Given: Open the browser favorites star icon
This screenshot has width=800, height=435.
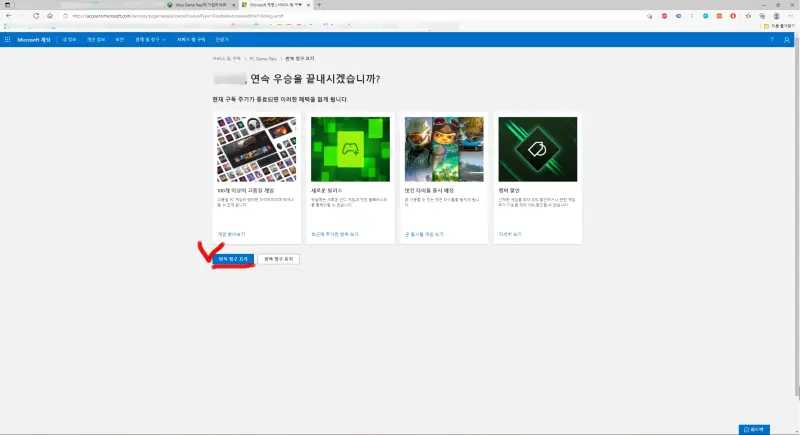Looking at the screenshot, I should point(748,16).
